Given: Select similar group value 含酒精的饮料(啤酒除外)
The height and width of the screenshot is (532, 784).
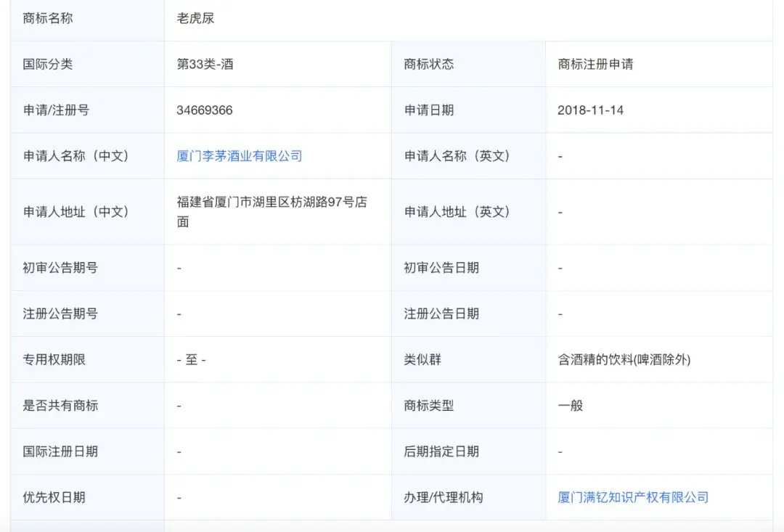Looking at the screenshot, I should (624, 360).
